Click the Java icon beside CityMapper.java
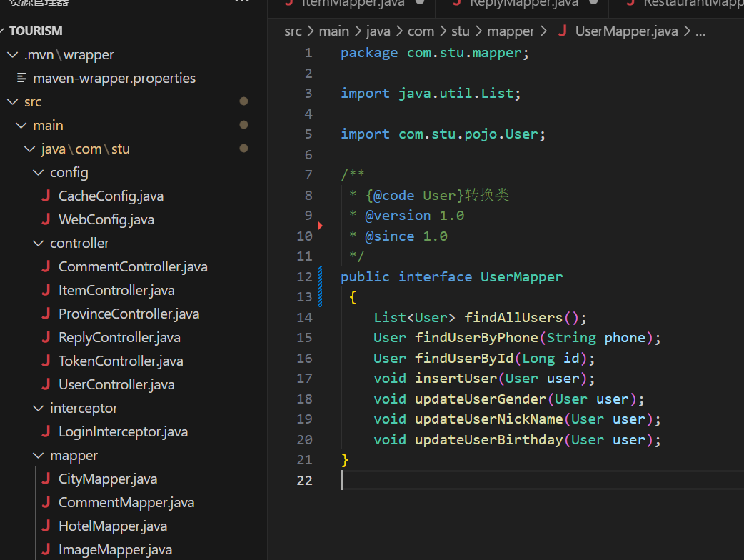The image size is (744, 560). pos(46,479)
